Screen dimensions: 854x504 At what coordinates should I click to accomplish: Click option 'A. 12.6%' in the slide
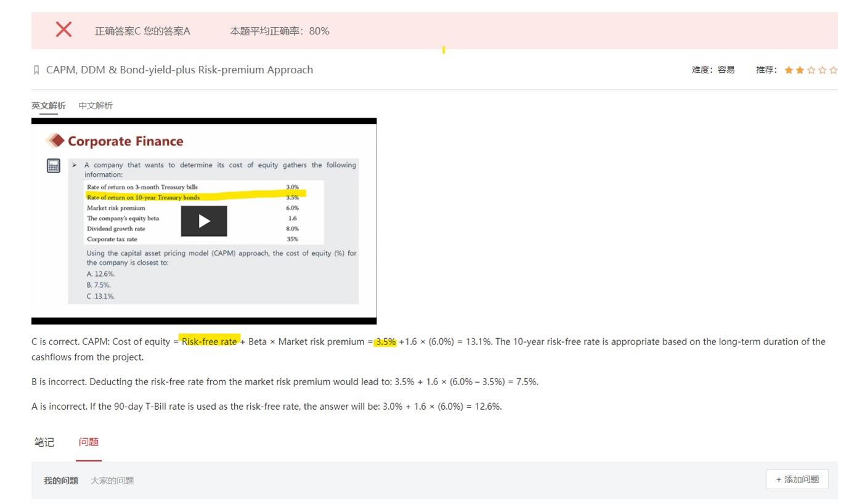[x=101, y=274]
